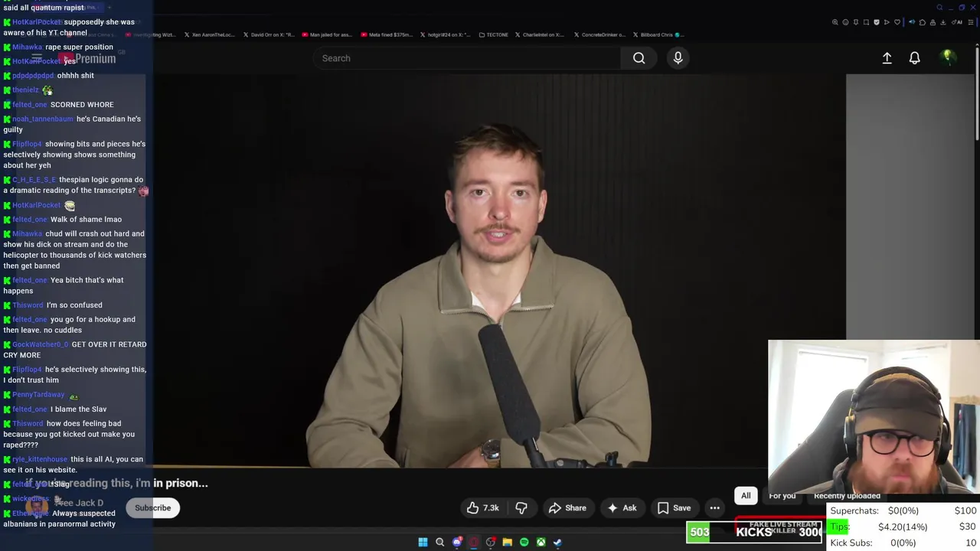
Task: Open Steam from the taskbar
Action: pos(557,542)
